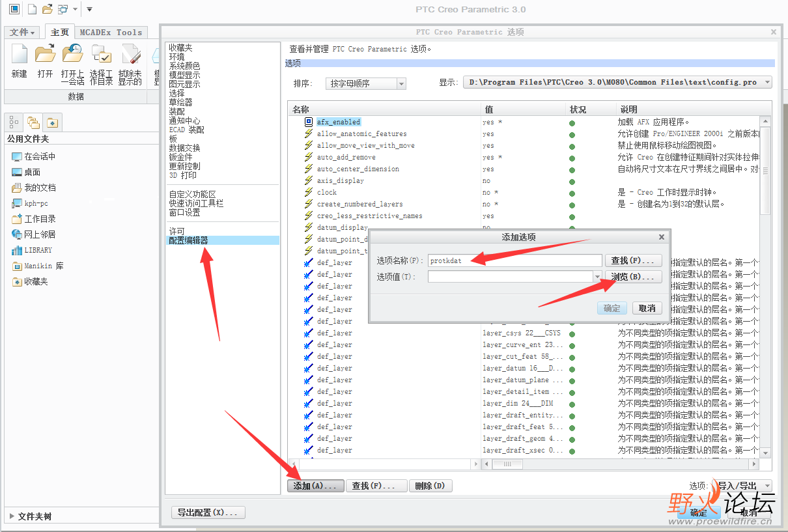Open kph-pc computer entry

pyautogui.click(x=30, y=203)
